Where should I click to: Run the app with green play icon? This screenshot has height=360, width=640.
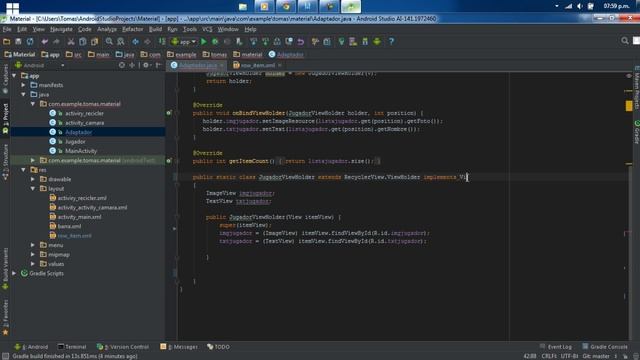click(204, 42)
